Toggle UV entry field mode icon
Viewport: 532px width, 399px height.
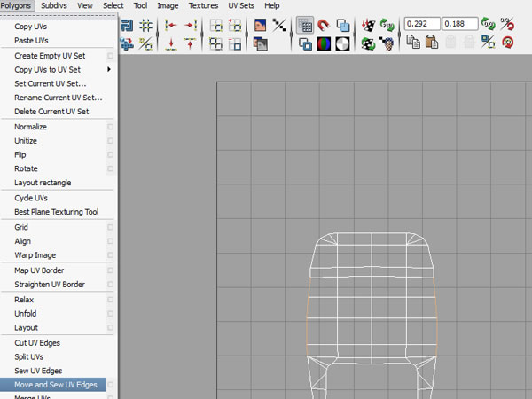[507, 24]
